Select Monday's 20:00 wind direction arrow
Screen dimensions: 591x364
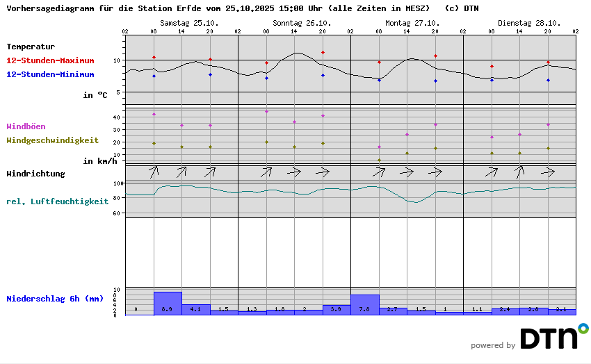pyautogui.click(x=435, y=171)
